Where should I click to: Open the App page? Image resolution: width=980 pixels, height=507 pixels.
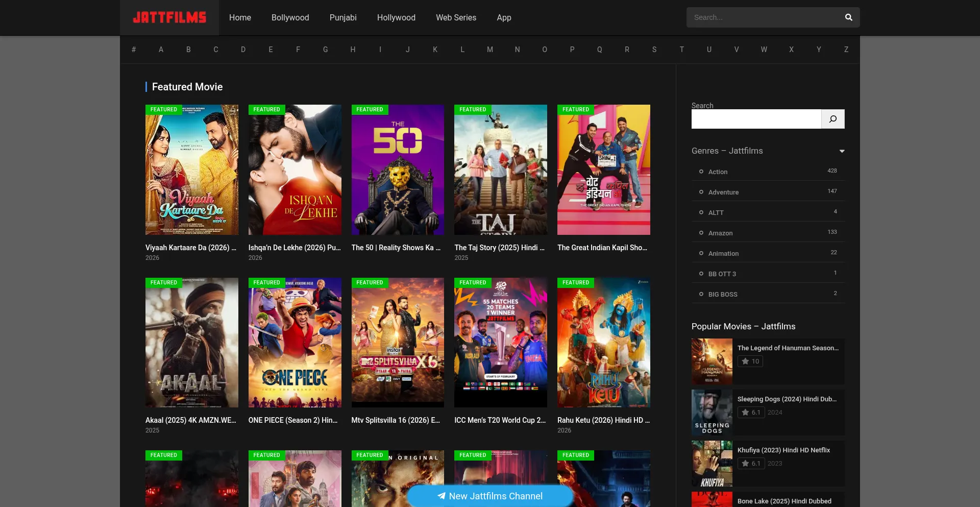[504, 17]
